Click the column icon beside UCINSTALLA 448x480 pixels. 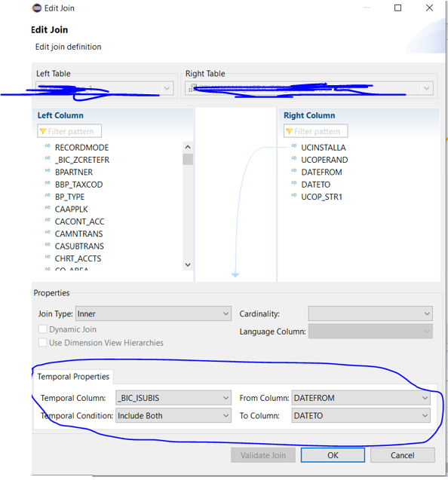pyautogui.click(x=294, y=146)
